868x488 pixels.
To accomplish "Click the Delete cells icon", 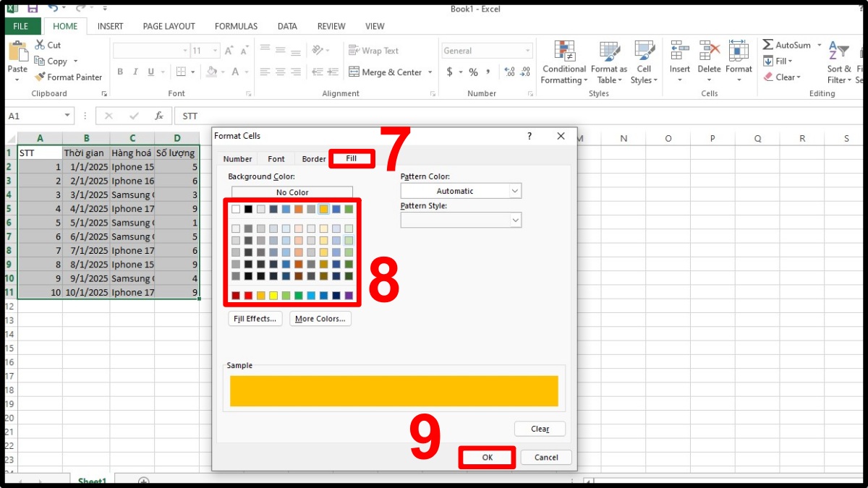I will pyautogui.click(x=709, y=51).
